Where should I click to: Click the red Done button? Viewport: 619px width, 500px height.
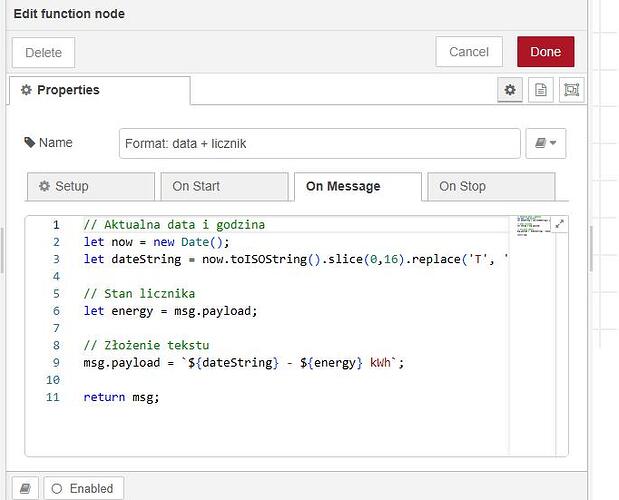pos(546,52)
